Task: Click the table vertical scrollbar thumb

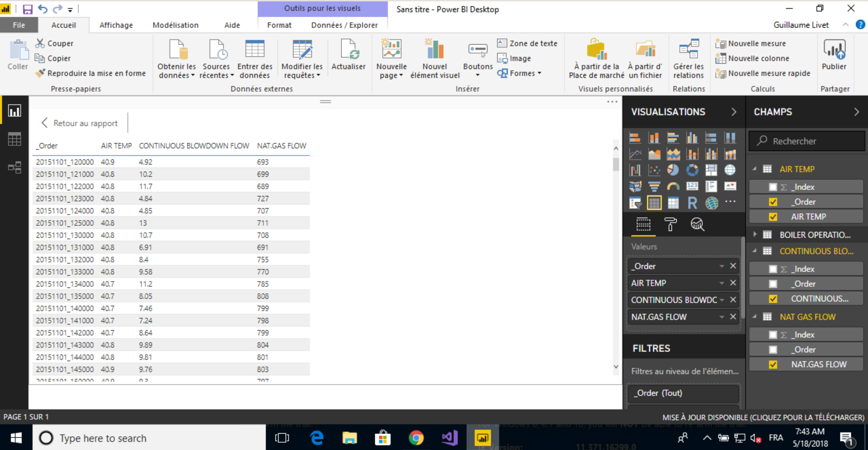Action: tap(616, 164)
